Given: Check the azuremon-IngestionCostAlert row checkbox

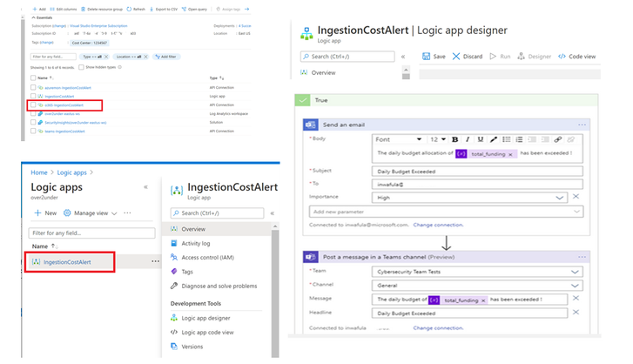Looking at the screenshot, I should [x=33, y=87].
